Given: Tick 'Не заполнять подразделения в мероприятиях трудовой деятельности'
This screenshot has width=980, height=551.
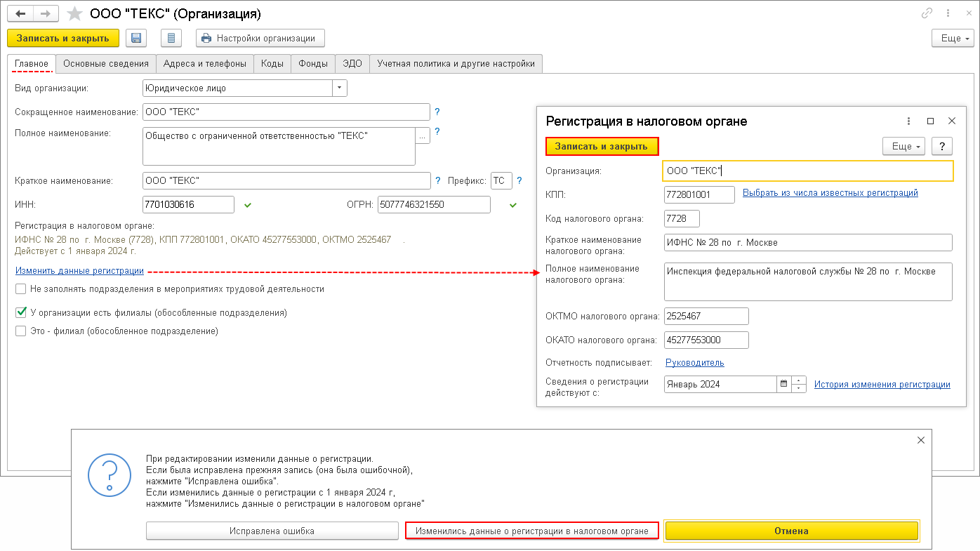Looking at the screenshot, I should (21, 288).
